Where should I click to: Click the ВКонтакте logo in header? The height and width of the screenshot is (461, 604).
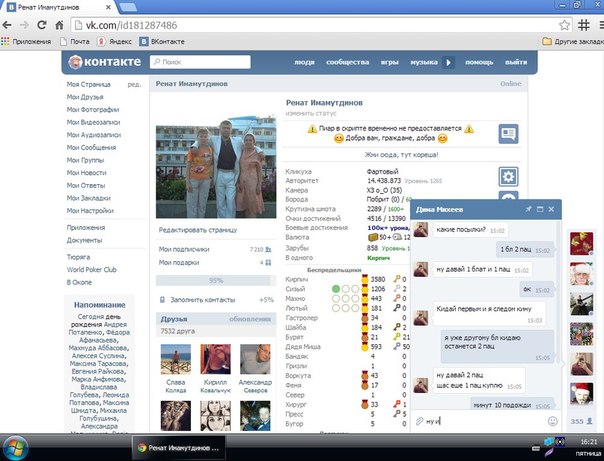tap(104, 62)
